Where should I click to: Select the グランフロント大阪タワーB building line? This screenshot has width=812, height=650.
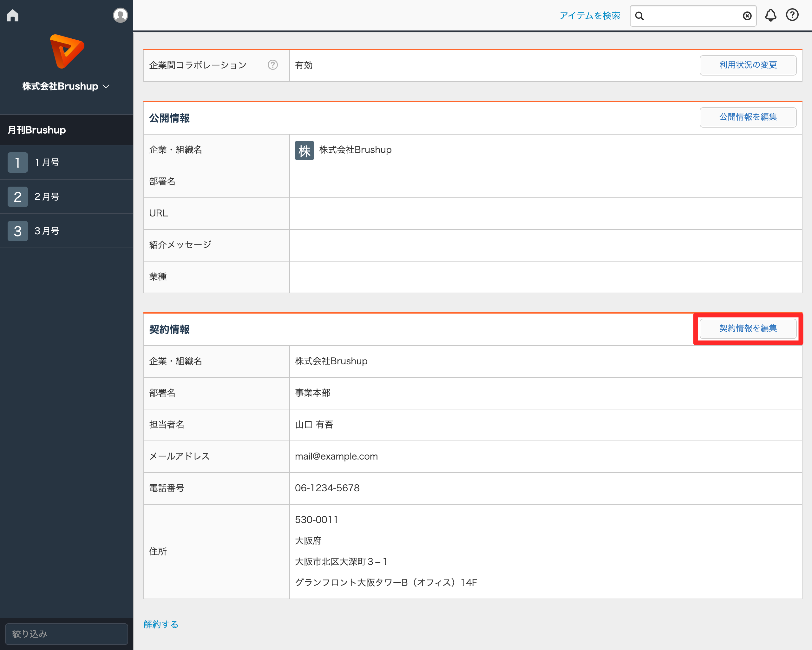click(386, 582)
